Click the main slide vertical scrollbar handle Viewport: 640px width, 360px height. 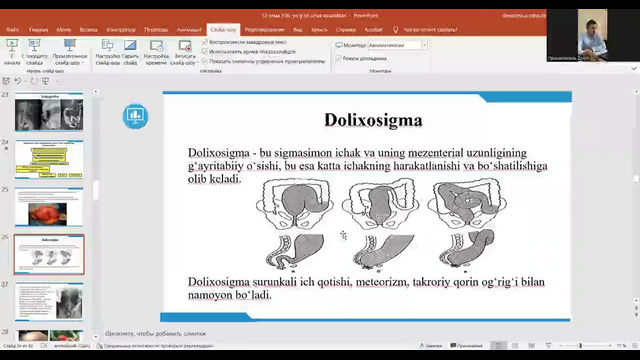coord(636,179)
